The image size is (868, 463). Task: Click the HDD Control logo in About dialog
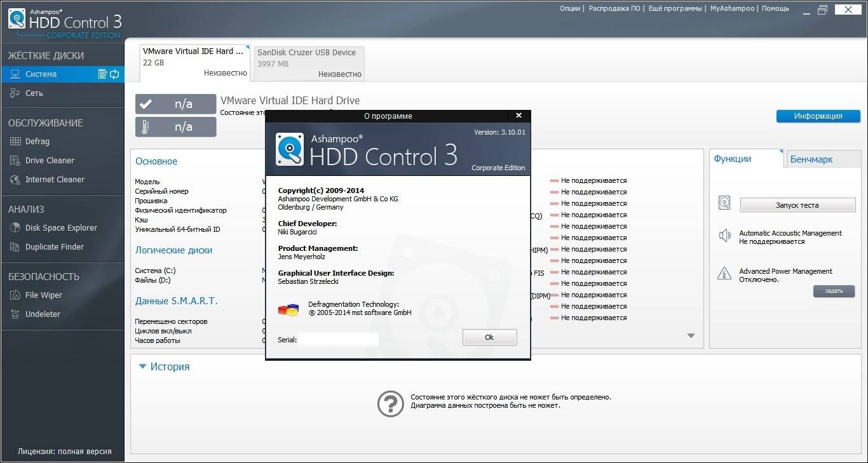(289, 149)
